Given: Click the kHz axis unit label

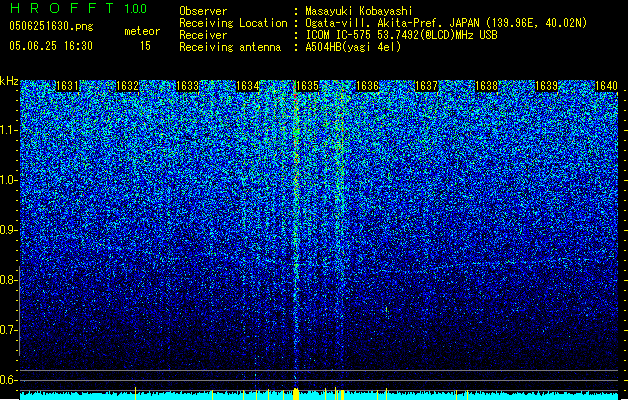Looking at the screenshot, I should point(9,81).
